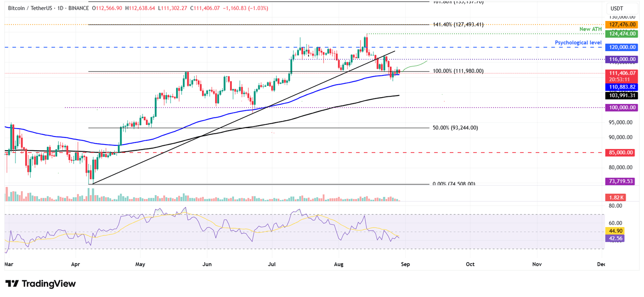The width and height of the screenshot is (644, 297).
Task: Click the green New ATH annotation
Action: point(590,29)
